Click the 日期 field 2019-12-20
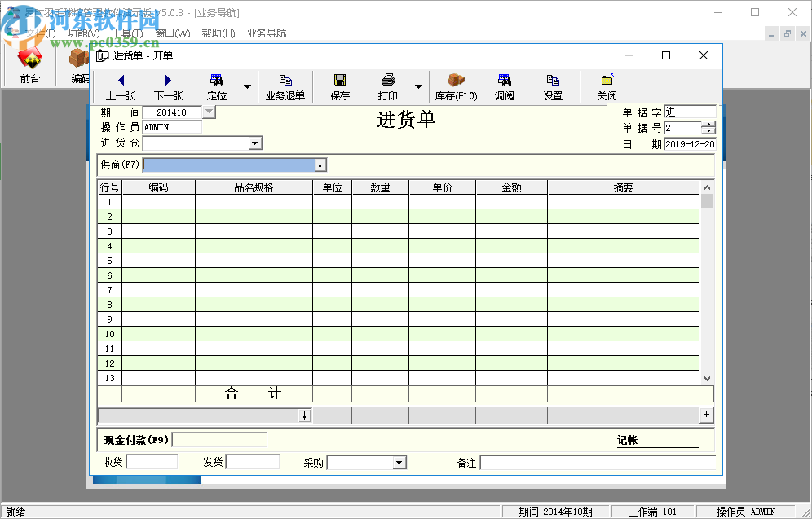812x519 pixels. click(690, 144)
